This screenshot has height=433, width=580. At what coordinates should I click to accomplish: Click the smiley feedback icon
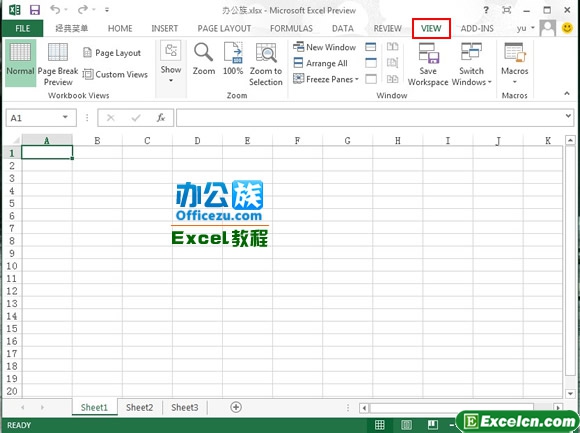pyautogui.click(x=567, y=28)
